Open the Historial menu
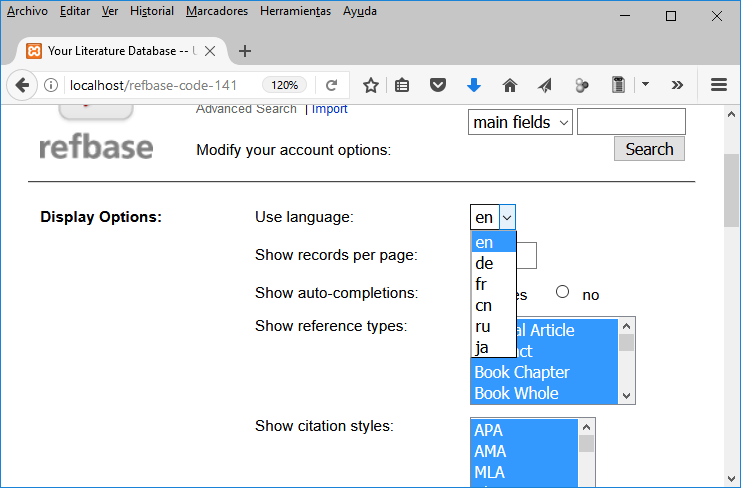Screen dimensions: 741x488 click(152, 11)
